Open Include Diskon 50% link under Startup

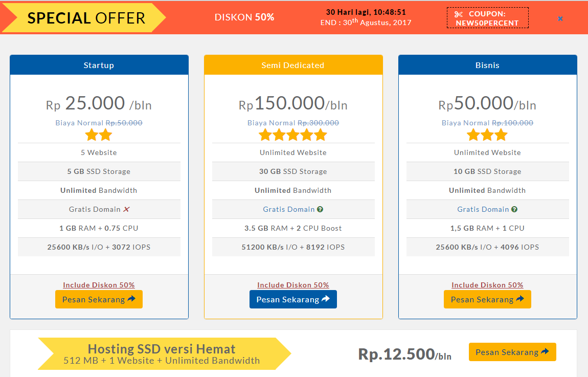click(x=99, y=285)
